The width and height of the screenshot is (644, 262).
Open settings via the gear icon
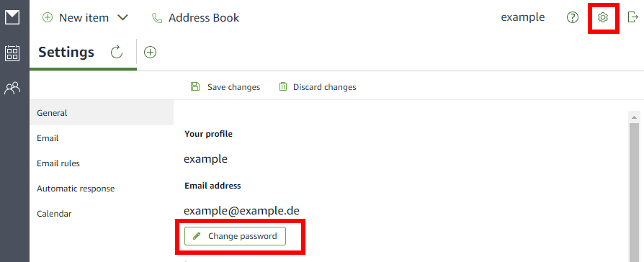coord(602,17)
